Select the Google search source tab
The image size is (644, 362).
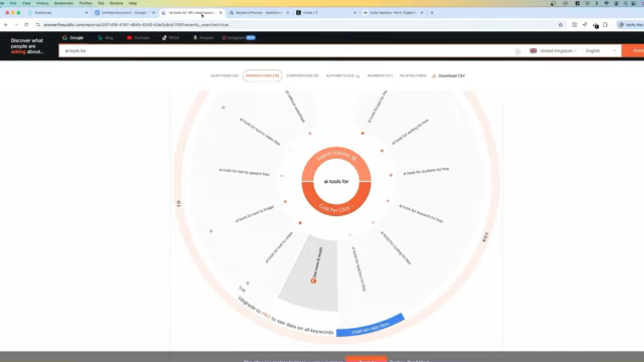tap(73, 38)
